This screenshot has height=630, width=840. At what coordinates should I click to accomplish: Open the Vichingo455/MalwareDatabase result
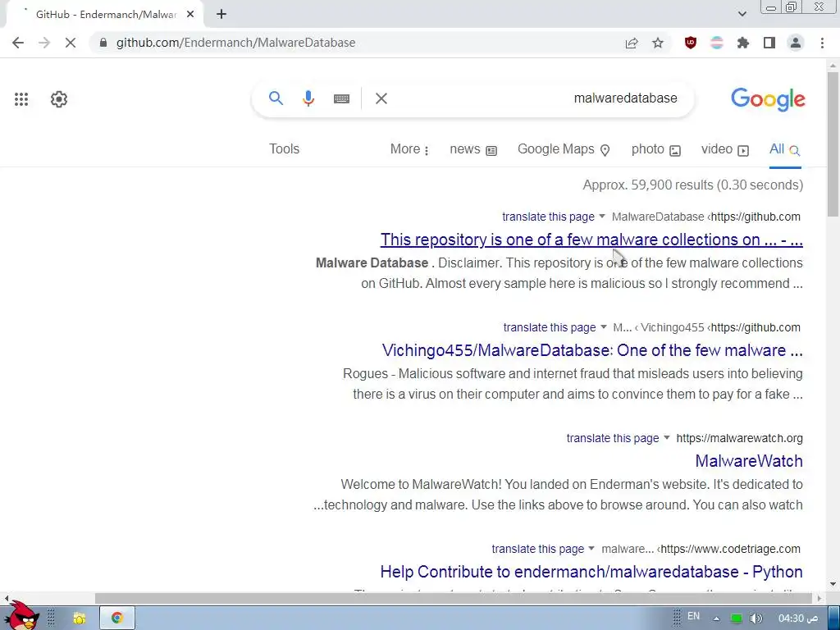pyautogui.click(x=592, y=350)
